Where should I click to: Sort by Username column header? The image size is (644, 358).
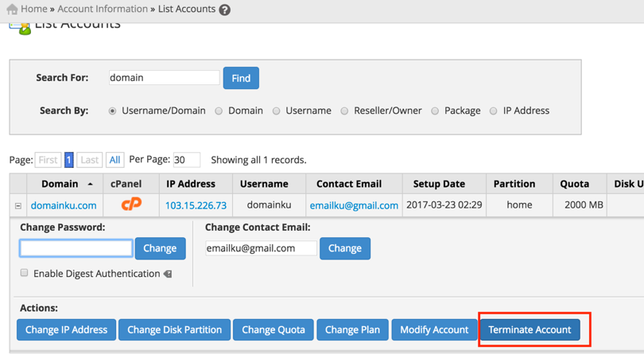264,184
